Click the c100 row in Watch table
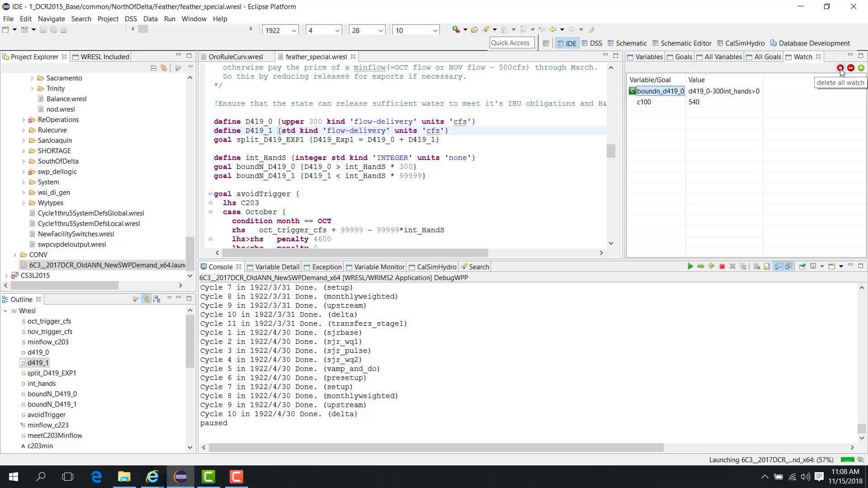This screenshot has height=488, width=868. 746,102
